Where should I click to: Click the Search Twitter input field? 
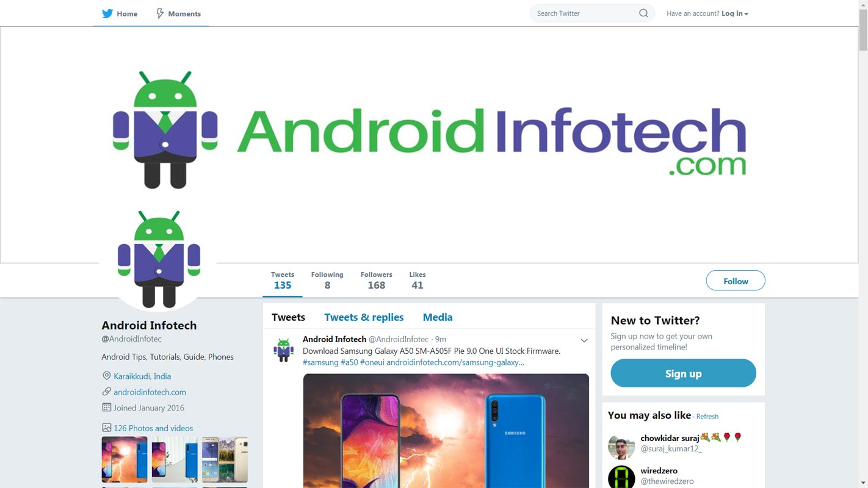(x=592, y=13)
